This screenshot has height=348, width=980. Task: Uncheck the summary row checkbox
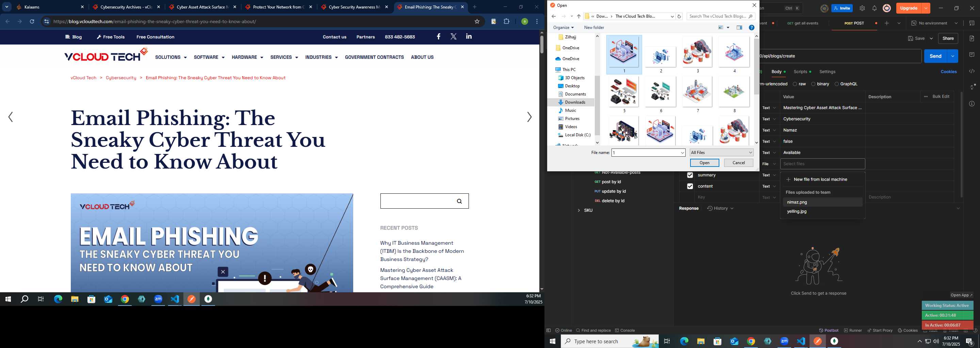[x=690, y=175]
